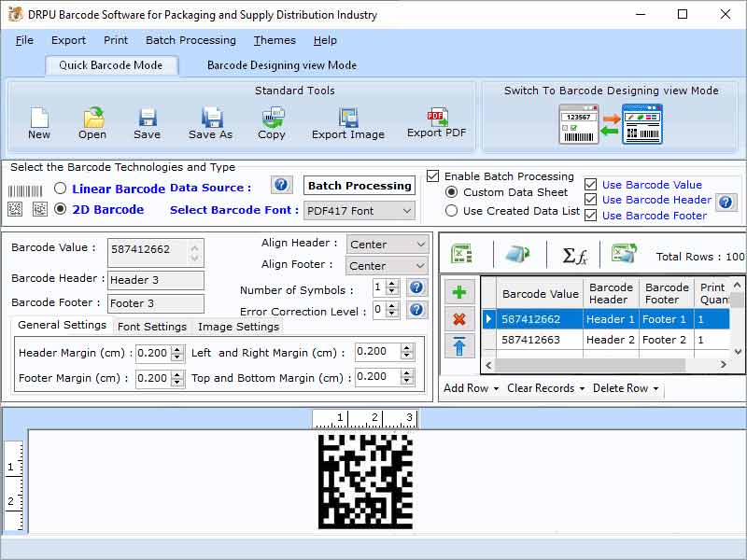Delete the selected data row
Viewport: 747px width, 560px height.
[458, 318]
